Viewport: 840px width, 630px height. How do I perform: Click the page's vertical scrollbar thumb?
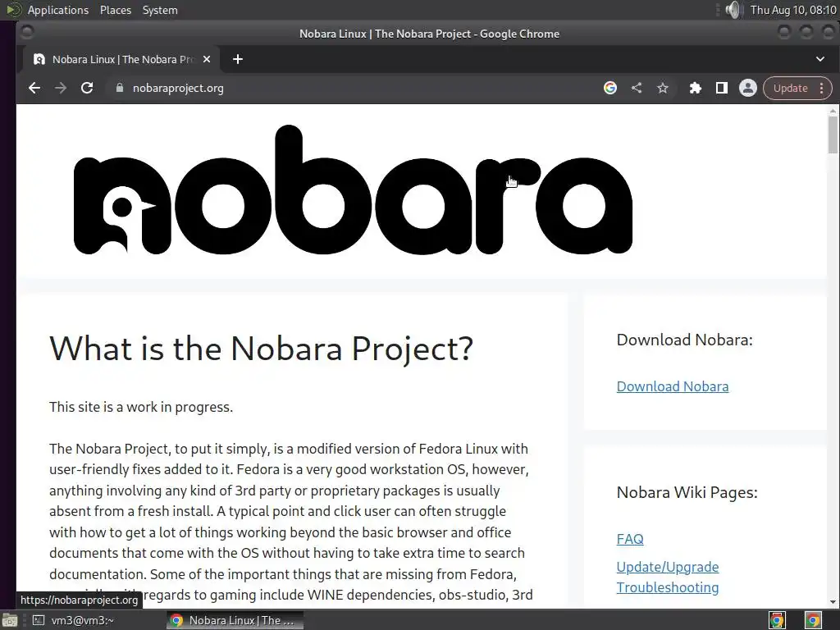(833, 134)
